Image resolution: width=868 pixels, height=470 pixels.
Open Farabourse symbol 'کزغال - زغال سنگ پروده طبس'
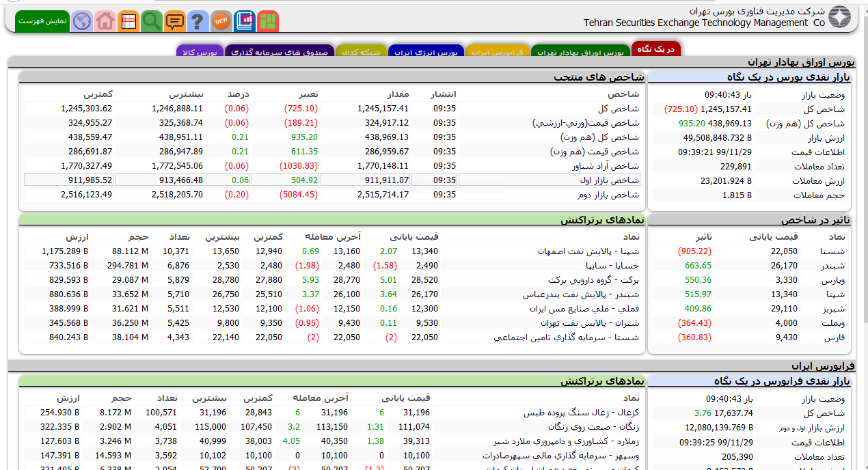coord(582,413)
